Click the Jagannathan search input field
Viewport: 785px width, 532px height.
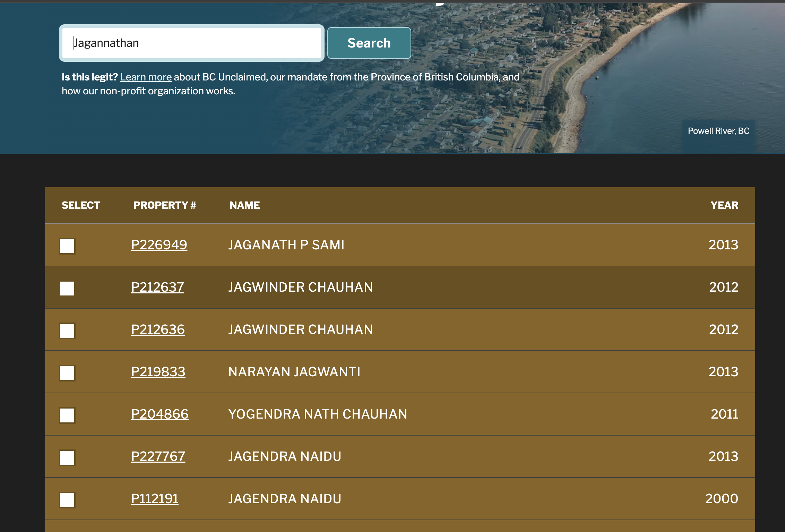[x=191, y=43]
